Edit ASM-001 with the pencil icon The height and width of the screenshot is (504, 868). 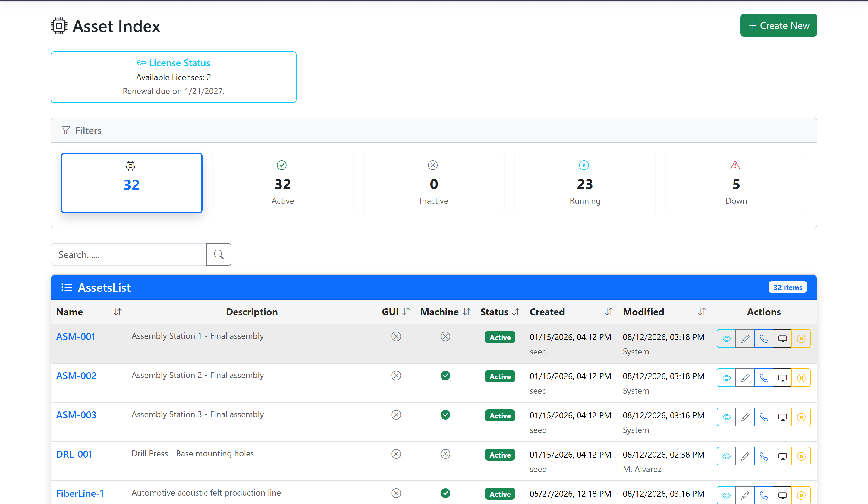[x=745, y=339]
